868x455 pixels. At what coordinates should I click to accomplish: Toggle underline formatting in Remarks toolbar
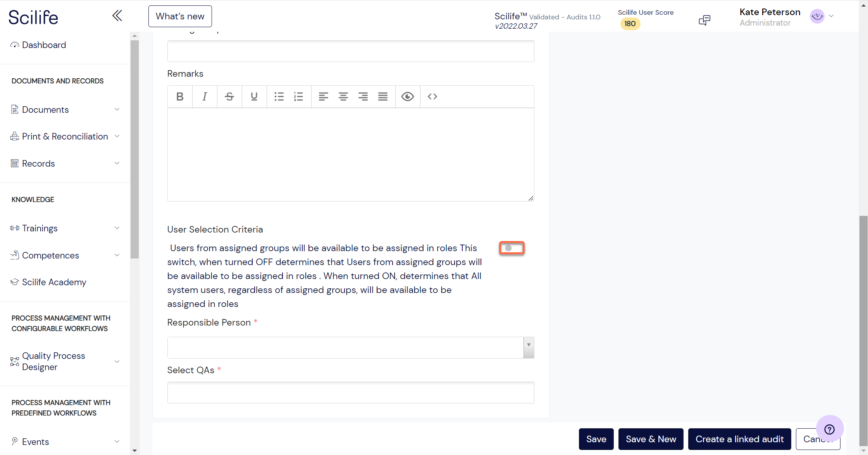pos(254,97)
